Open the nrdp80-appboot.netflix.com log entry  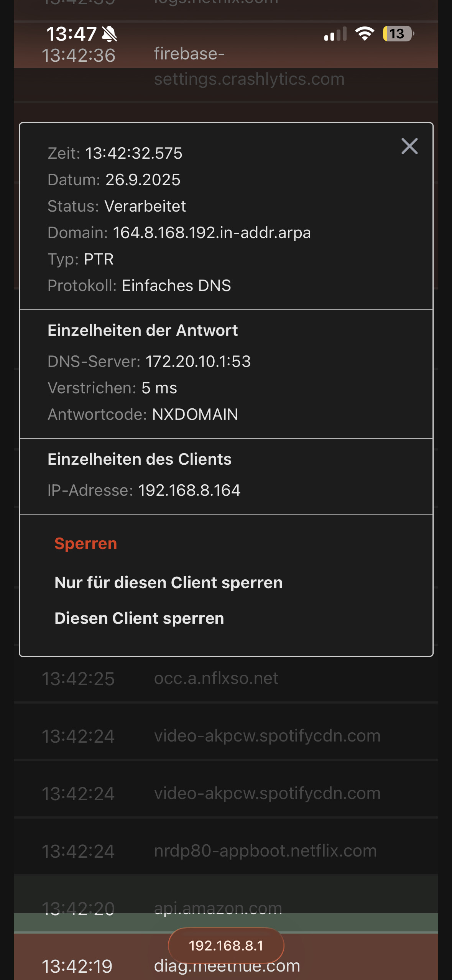click(x=265, y=851)
